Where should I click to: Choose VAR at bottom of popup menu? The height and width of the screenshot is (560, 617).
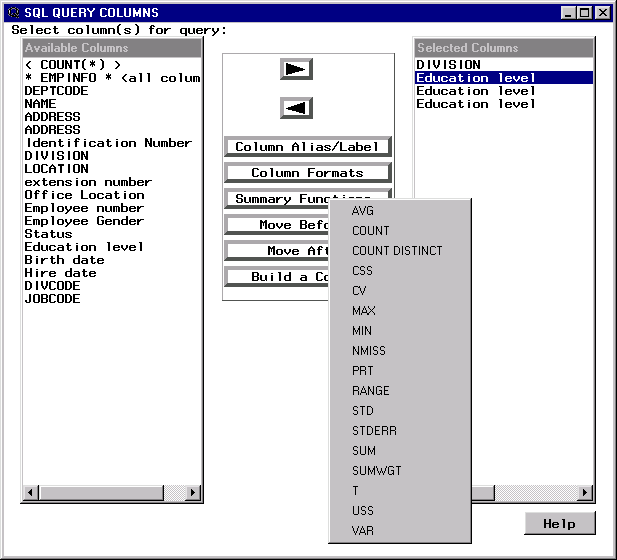click(x=363, y=531)
